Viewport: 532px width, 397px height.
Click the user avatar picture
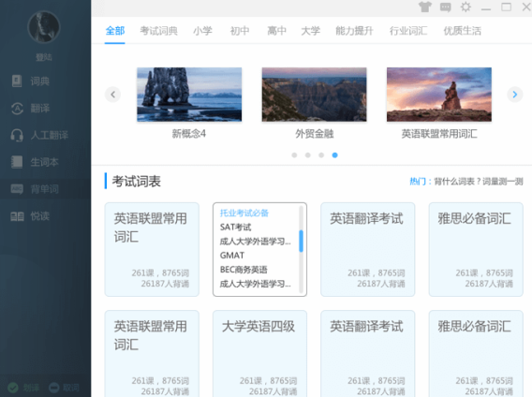point(43,26)
